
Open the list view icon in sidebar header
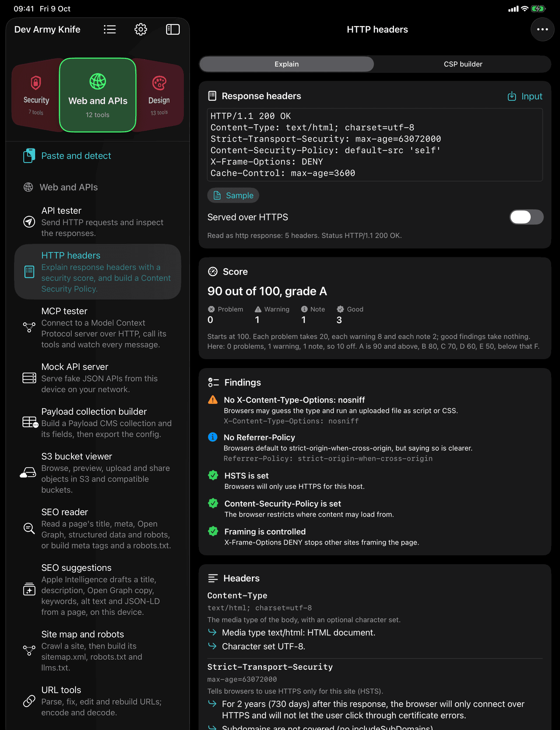click(110, 29)
